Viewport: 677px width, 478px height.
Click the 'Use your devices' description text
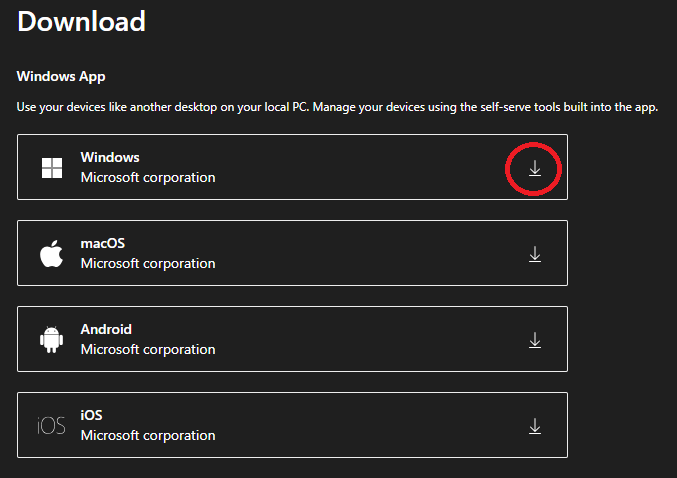coord(337,107)
